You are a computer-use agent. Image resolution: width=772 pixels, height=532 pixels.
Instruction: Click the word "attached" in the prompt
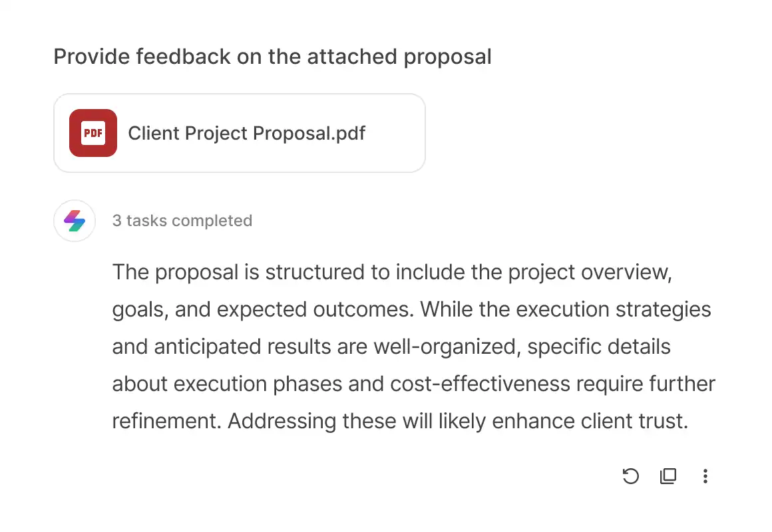[x=352, y=57]
